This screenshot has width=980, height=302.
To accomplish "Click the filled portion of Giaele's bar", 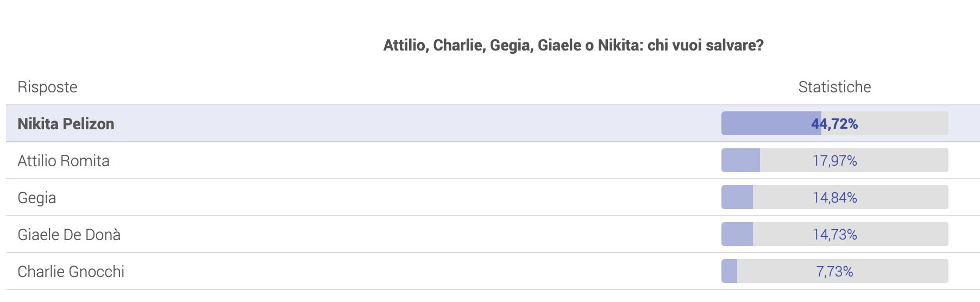I will (x=737, y=234).
